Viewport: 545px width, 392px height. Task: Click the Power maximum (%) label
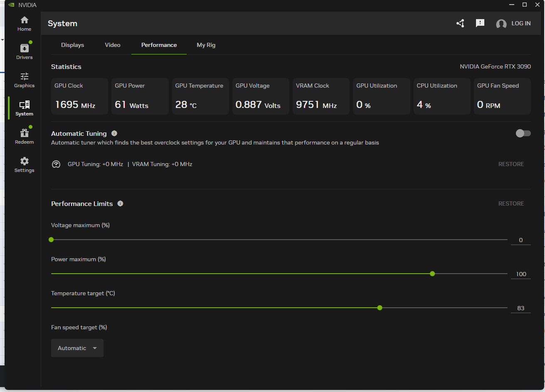(79, 259)
